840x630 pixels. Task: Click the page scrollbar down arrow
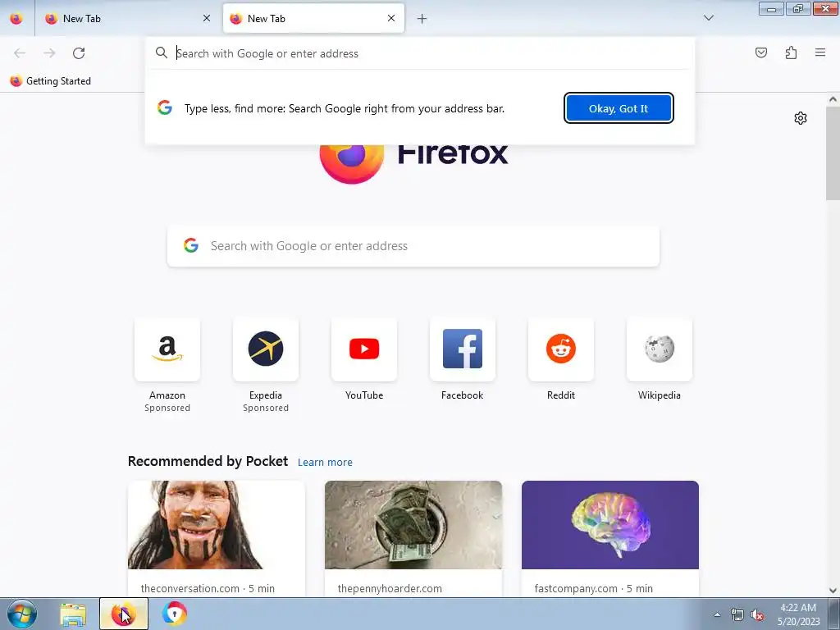[x=833, y=591]
